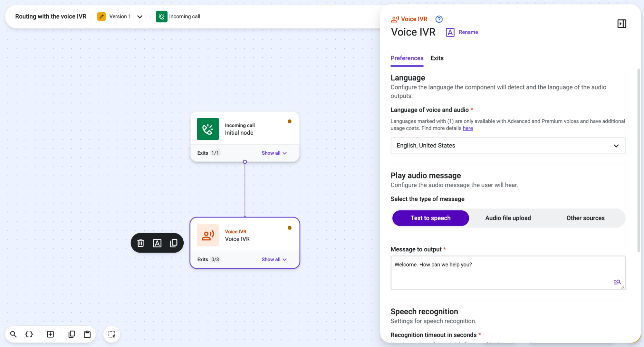This screenshot has height=347, width=644.
Task: Click the Incoming call label in header
Action: click(x=185, y=16)
